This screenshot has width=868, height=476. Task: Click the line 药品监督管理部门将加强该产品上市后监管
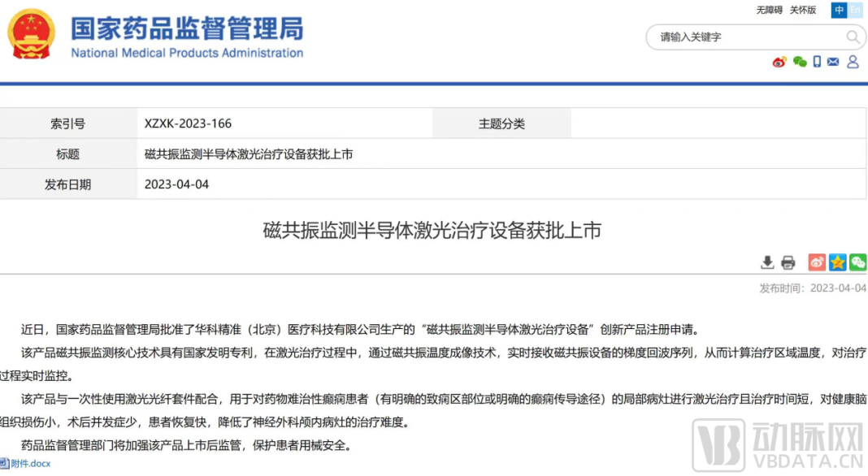point(187,445)
